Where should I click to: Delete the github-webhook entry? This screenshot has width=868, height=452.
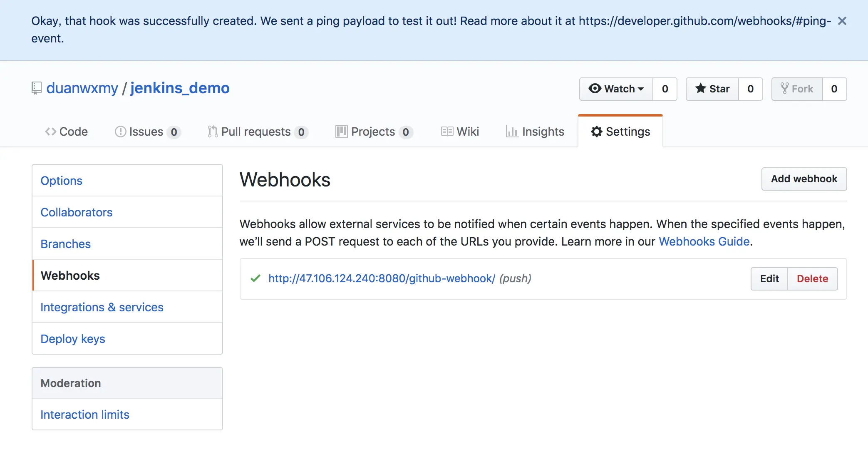click(x=812, y=279)
